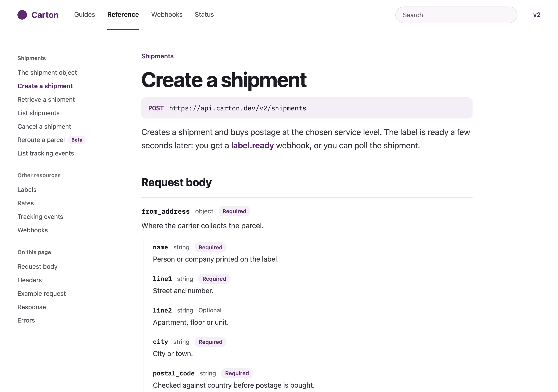
Task: View List tracking events reference
Action: [x=46, y=153]
